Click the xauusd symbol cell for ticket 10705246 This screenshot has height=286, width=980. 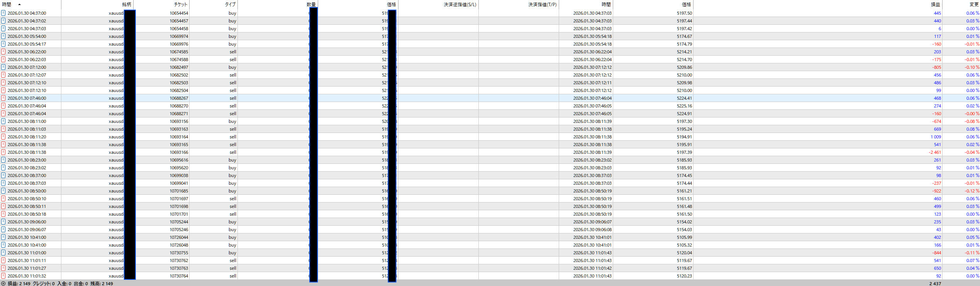[116, 230]
